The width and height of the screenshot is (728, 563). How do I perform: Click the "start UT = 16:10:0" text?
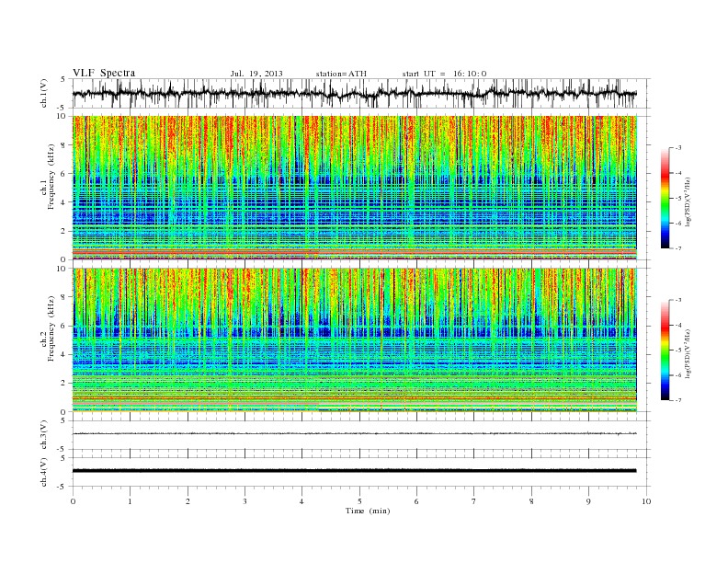444,74
